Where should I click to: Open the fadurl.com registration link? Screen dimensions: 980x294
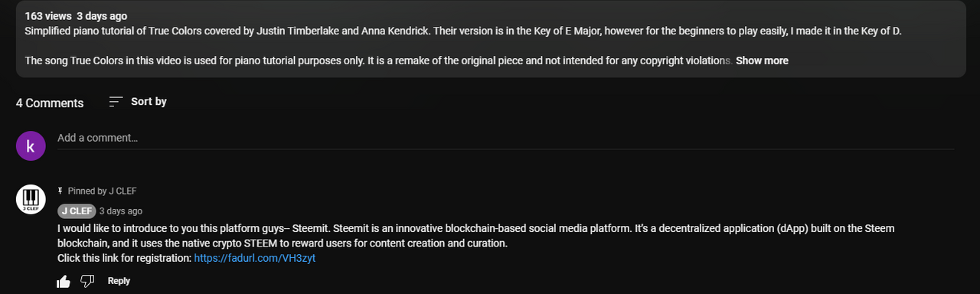(x=255, y=258)
